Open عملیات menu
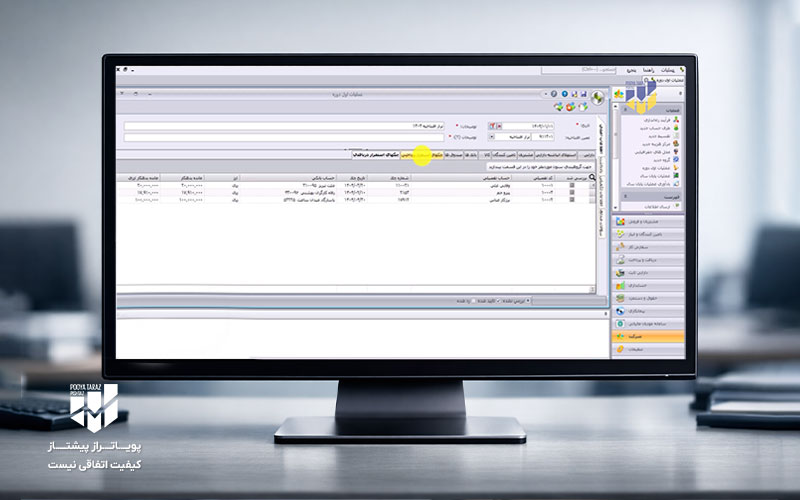This screenshot has width=800, height=500. pyautogui.click(x=667, y=70)
